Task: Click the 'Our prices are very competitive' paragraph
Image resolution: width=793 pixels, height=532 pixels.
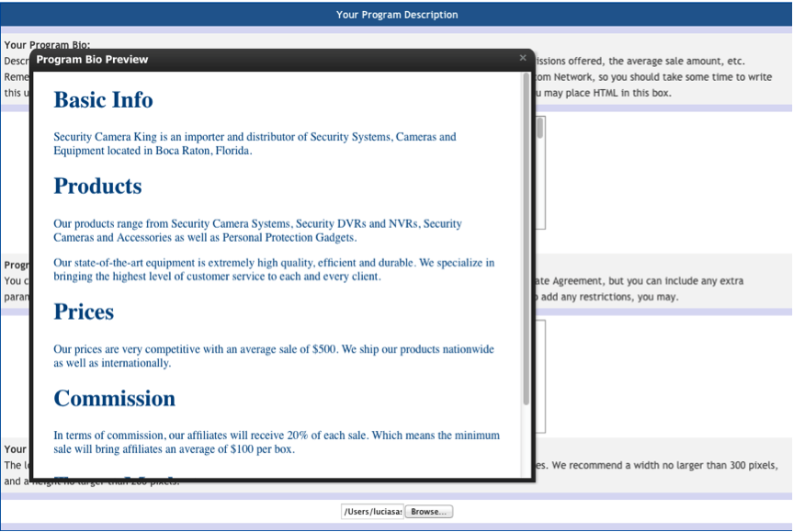Action: 274,356
